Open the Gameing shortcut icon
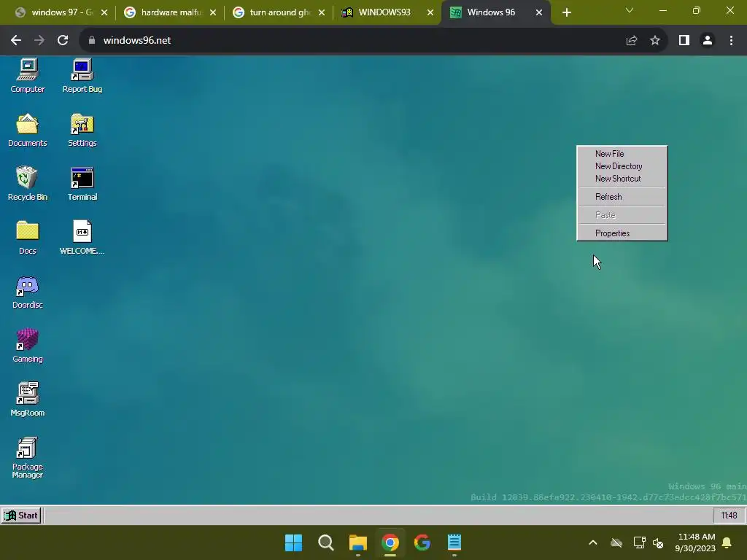 pyautogui.click(x=27, y=345)
